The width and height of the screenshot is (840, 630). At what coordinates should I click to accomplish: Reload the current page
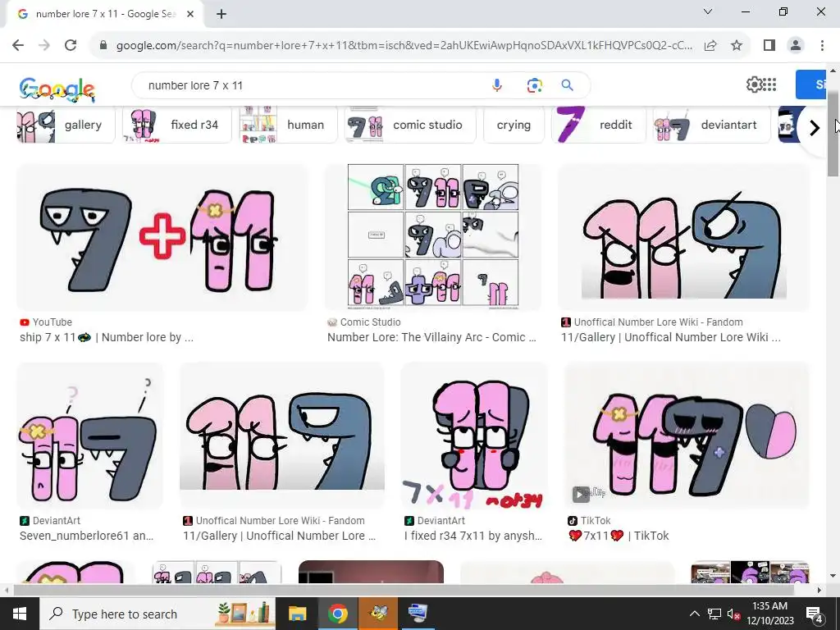click(71, 46)
